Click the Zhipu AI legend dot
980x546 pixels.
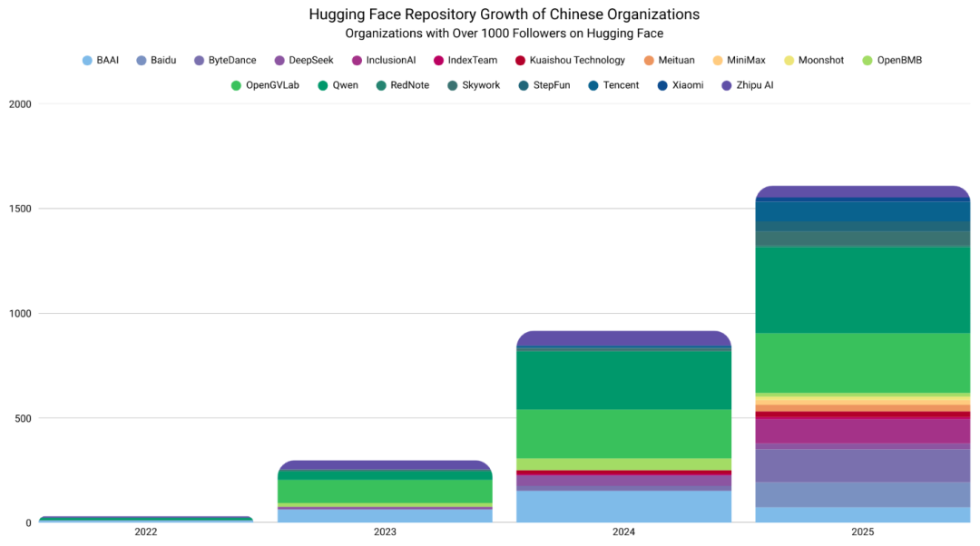coord(726,85)
